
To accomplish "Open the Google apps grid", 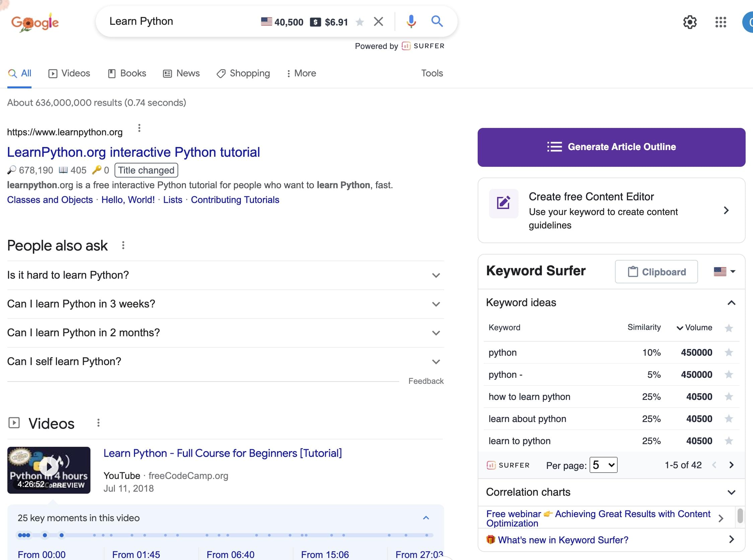I will pos(721,22).
